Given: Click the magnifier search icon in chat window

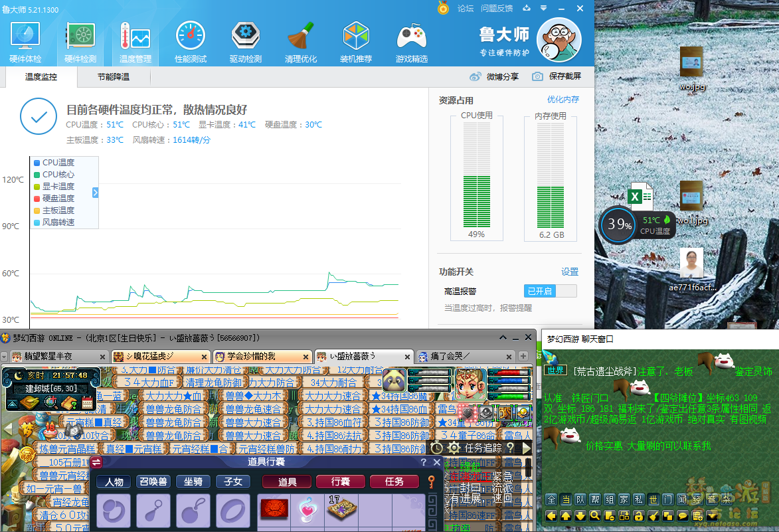Looking at the screenshot, I should coord(594,515).
